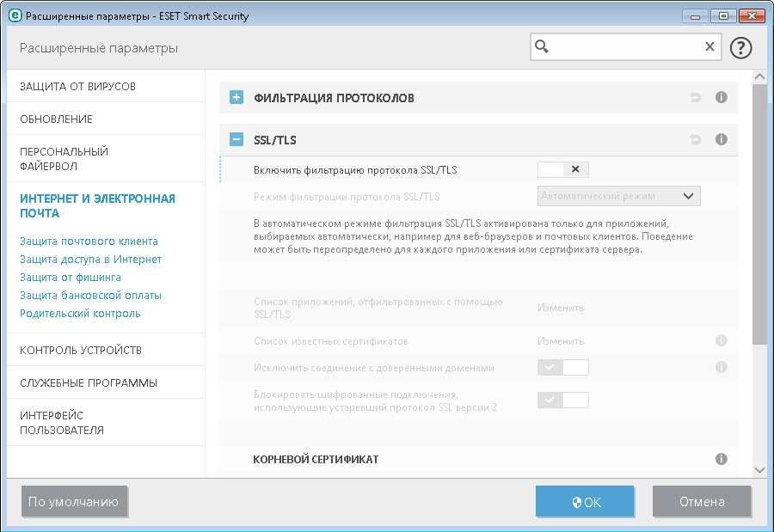Enable the SSL/TLS protocol filtering toggle
Image resolution: width=774 pixels, height=532 pixels.
[563, 169]
